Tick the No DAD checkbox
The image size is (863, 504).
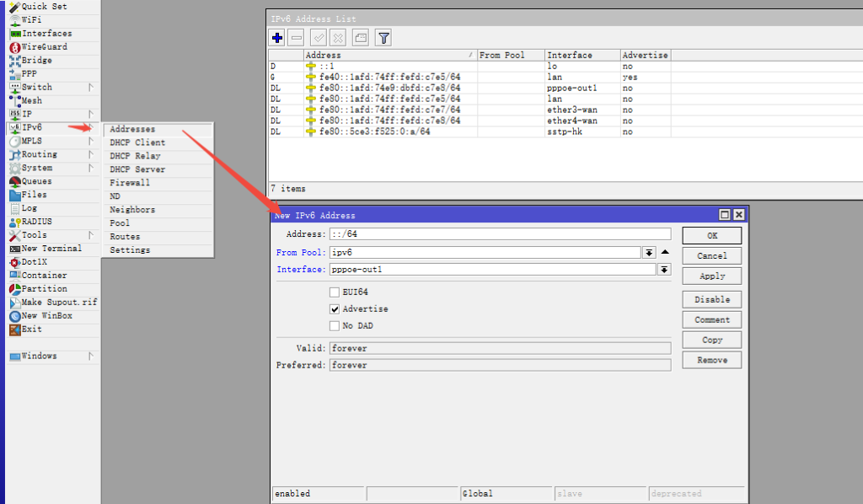(335, 326)
